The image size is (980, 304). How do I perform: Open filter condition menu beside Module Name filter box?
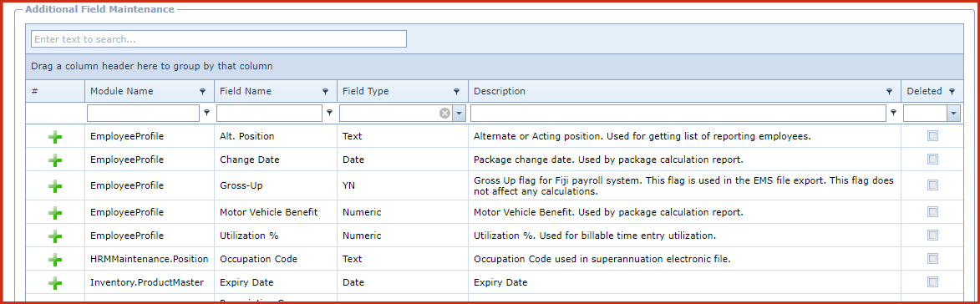[207, 113]
